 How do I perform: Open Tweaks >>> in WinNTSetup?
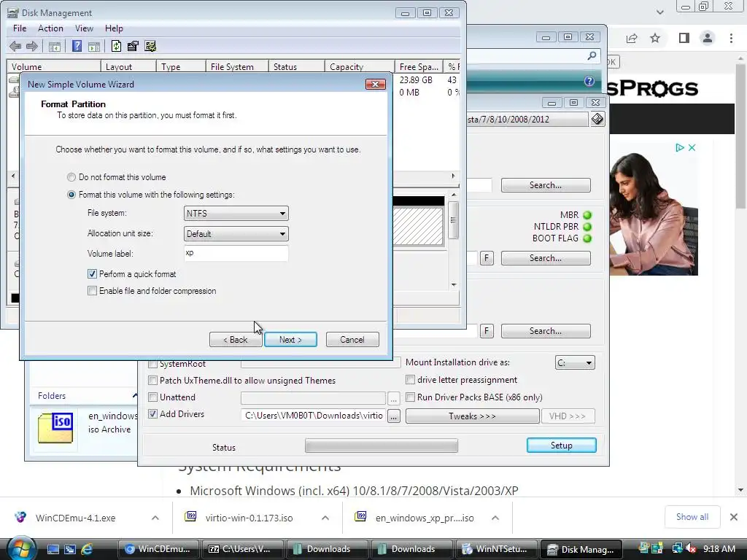472,416
